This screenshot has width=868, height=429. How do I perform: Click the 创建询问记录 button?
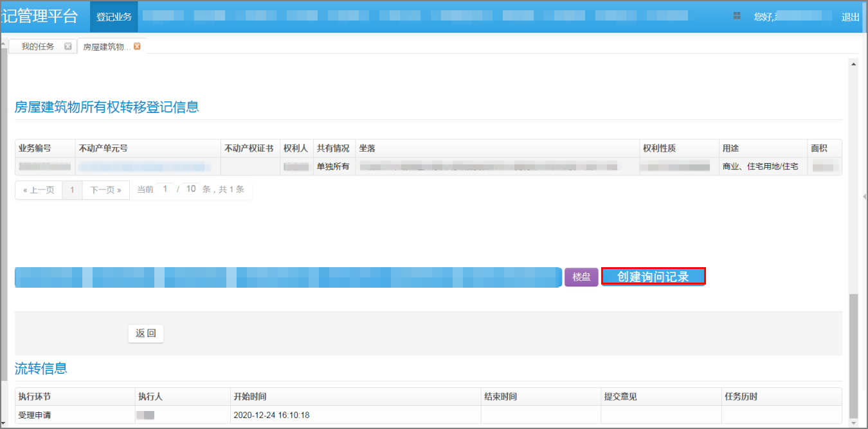(x=653, y=277)
